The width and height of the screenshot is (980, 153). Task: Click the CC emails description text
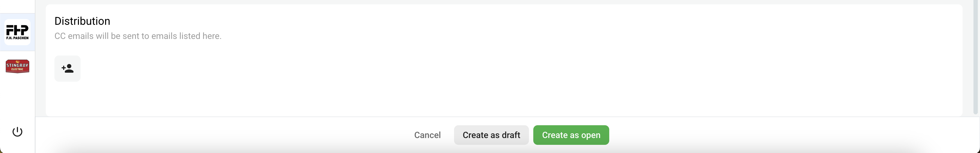138,36
